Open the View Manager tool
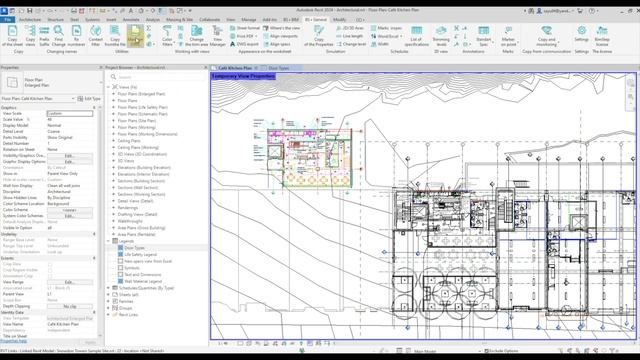Image resolution: width=640 pixels, height=360 pixels. tap(218, 36)
